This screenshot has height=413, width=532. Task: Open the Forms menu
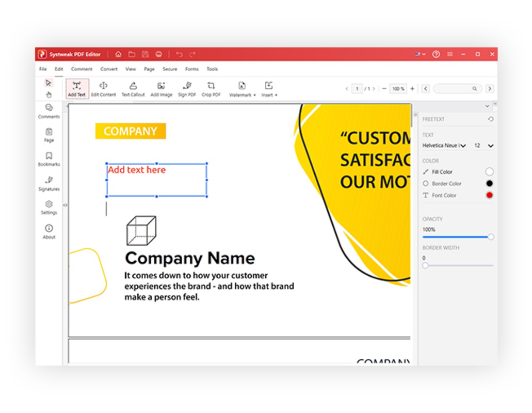192,69
